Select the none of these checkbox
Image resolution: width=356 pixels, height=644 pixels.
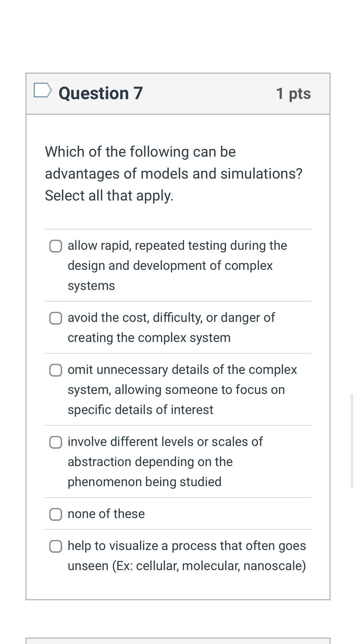coord(55,514)
